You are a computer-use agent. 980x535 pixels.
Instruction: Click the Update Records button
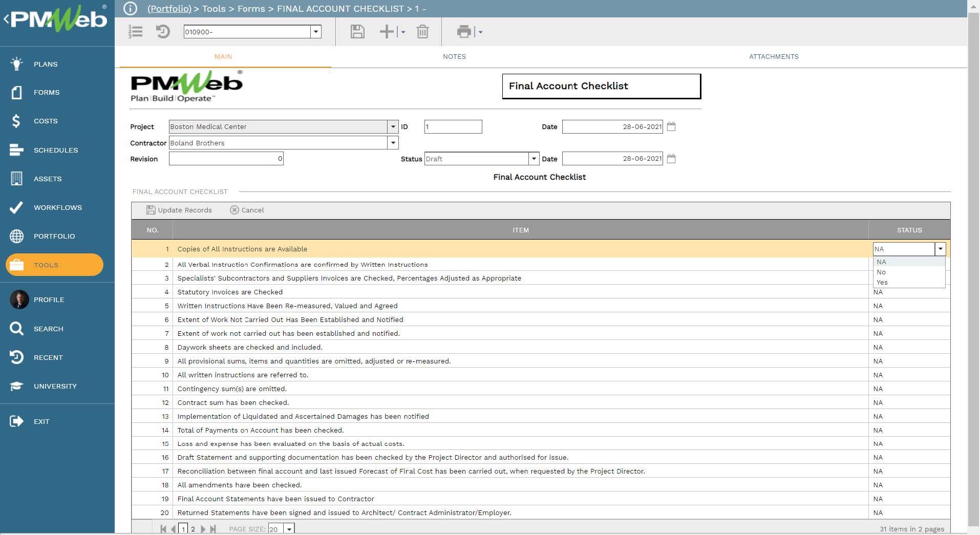(x=179, y=210)
